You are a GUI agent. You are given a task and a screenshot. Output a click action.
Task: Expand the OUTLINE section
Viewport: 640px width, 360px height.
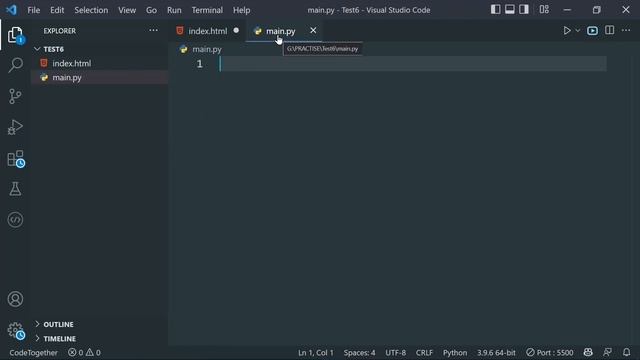[x=100, y=324]
